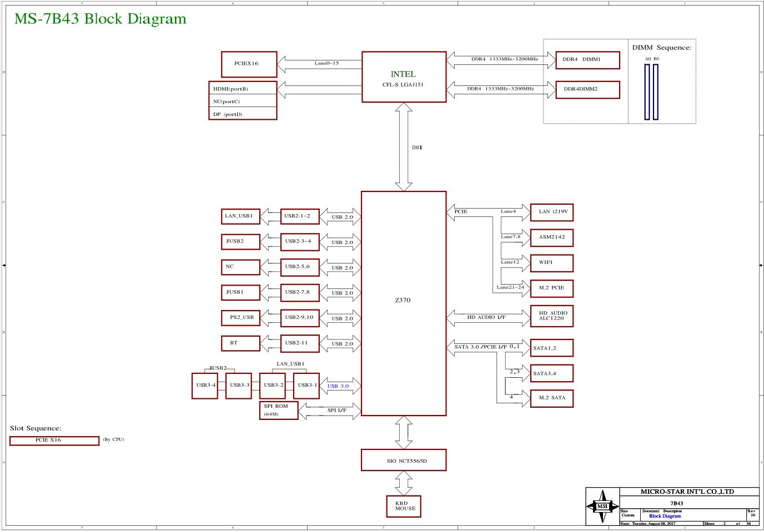Click the Lane12 label
764x532 pixels.
(510, 262)
